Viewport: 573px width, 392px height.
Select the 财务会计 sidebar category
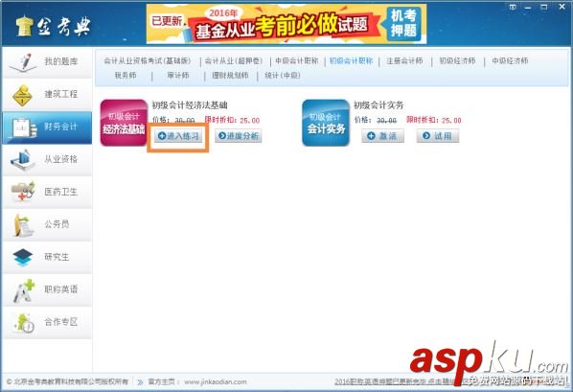(x=47, y=127)
